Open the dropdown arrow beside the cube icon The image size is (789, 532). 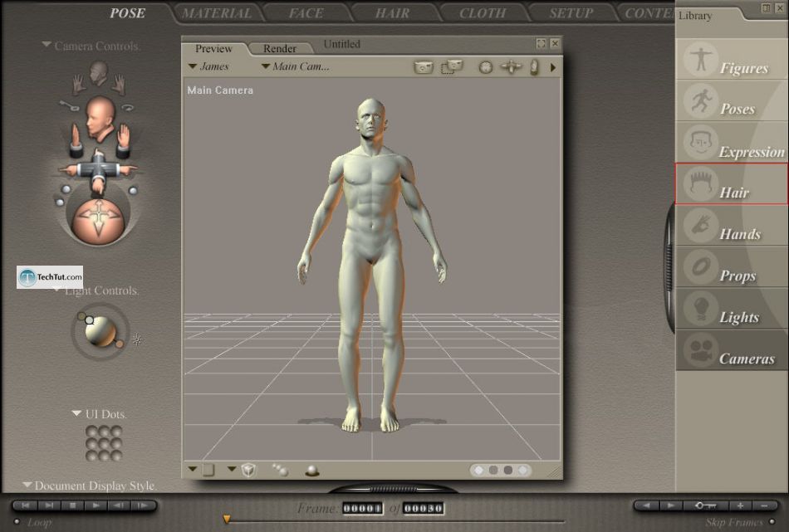(232, 469)
